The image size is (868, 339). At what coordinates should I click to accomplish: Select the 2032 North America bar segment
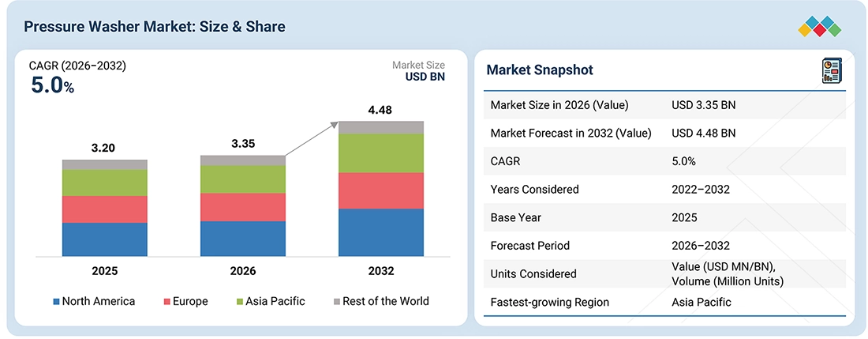click(x=381, y=232)
